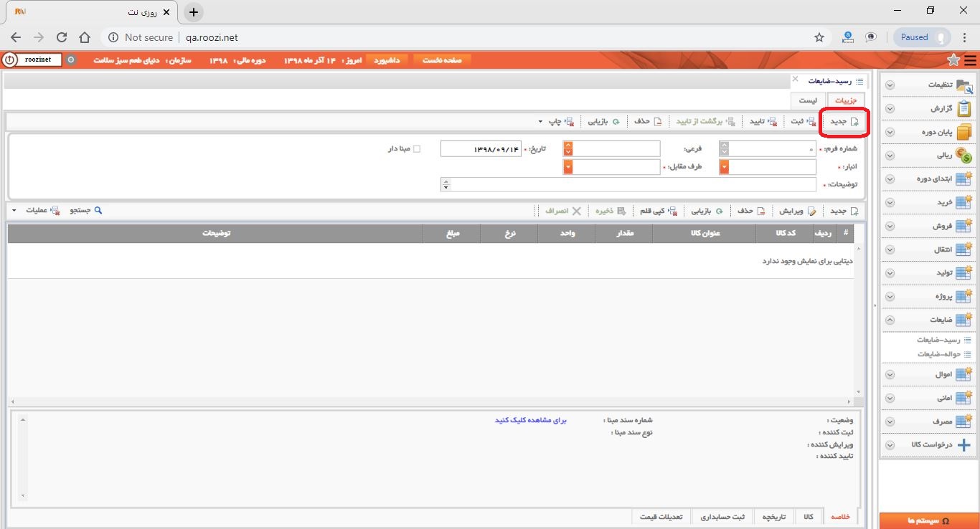The width and height of the screenshot is (980, 529).
Task: Click the ابتدای دوره icon in the sidebar
Action: (x=965, y=178)
